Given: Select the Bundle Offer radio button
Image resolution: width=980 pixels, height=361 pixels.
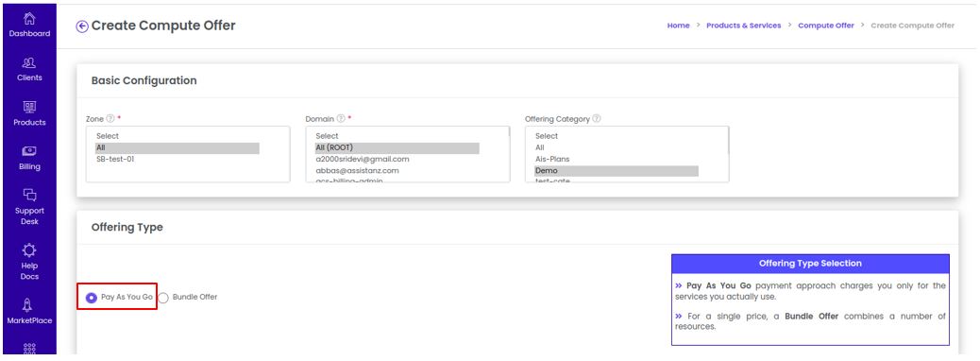Looking at the screenshot, I should pos(163,298).
